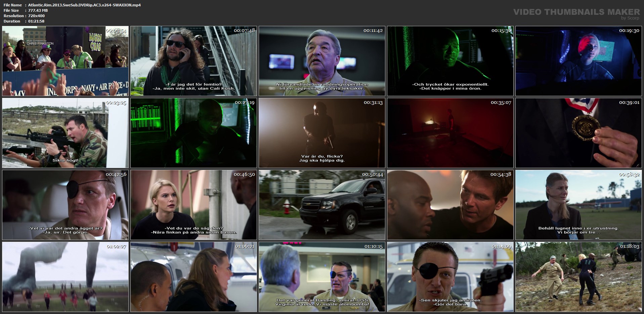Select the thumbnail stamped 00:42:56
This screenshot has height=314, width=644.
click(x=65, y=205)
